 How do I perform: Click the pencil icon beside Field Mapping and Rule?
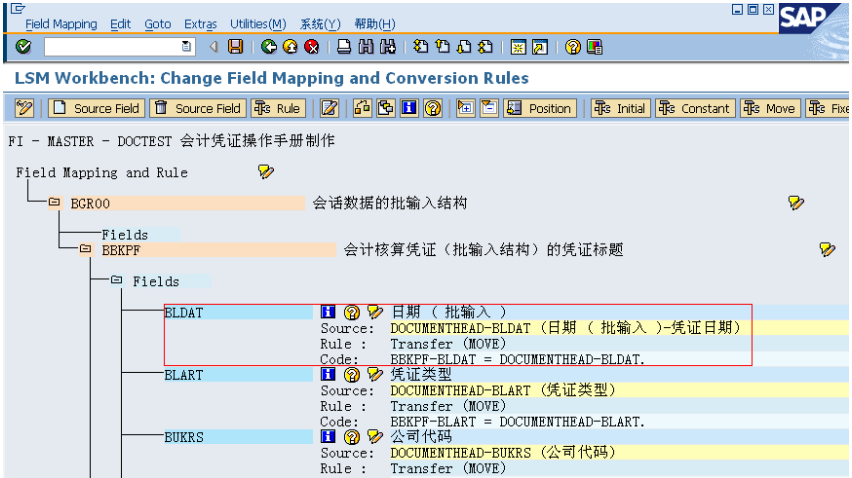click(x=266, y=172)
